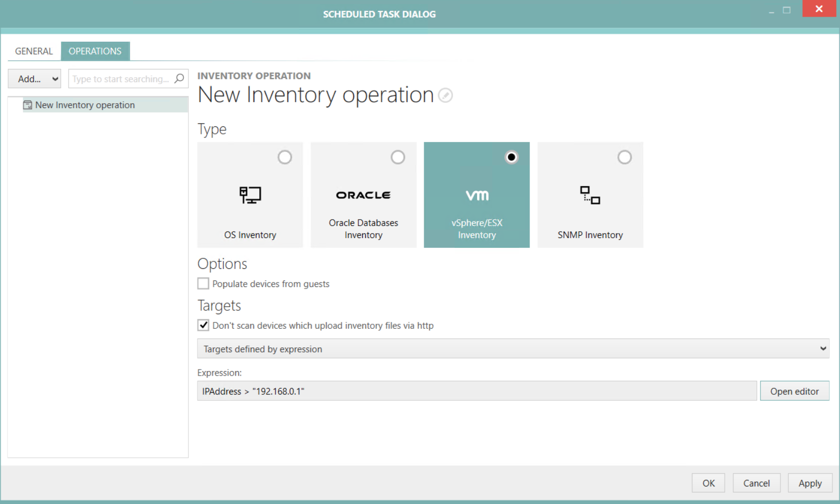Select the vSphere/ESX Inventory VM icon
This screenshot has width=840, height=504.
[477, 195]
